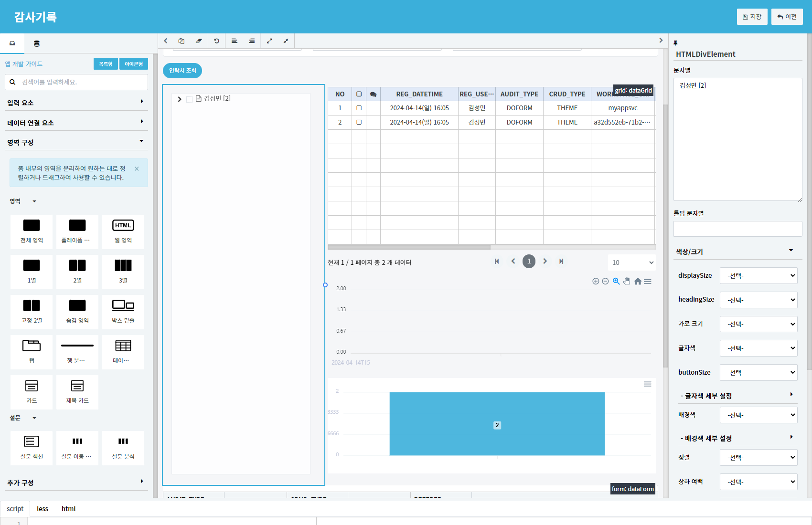Toggle the select-all checkbox in the grid header
This screenshot has width=812, height=525.
(x=359, y=94)
